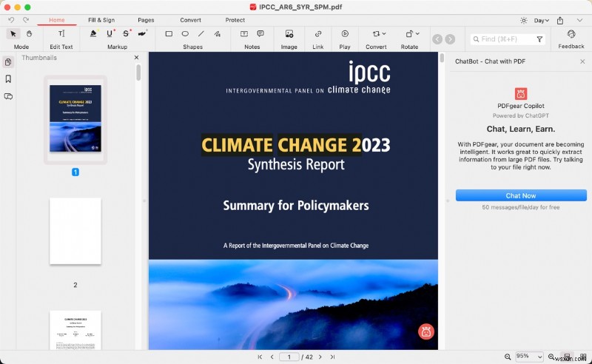Image resolution: width=592 pixels, height=364 pixels.
Task: Go to the next page
Action: [320, 357]
